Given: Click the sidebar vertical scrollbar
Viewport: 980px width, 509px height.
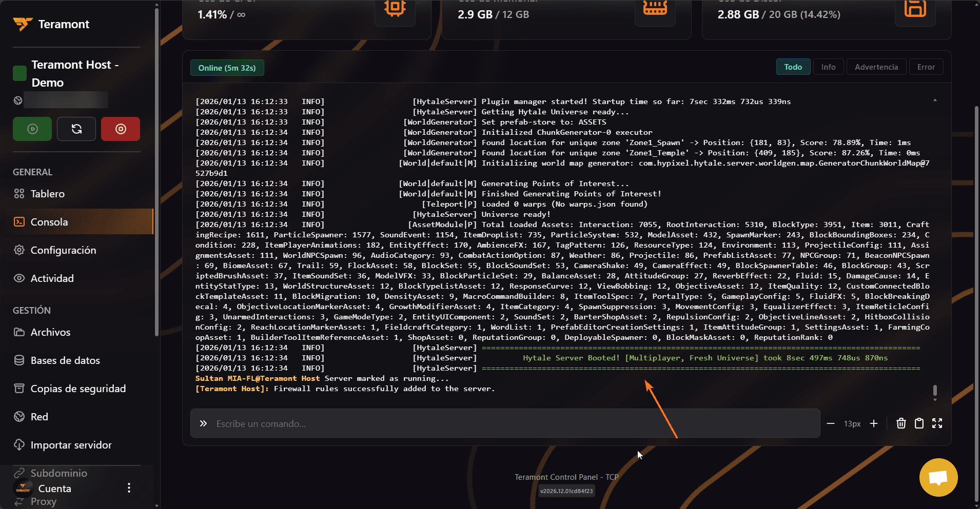Looking at the screenshot, I should click(x=156, y=172).
